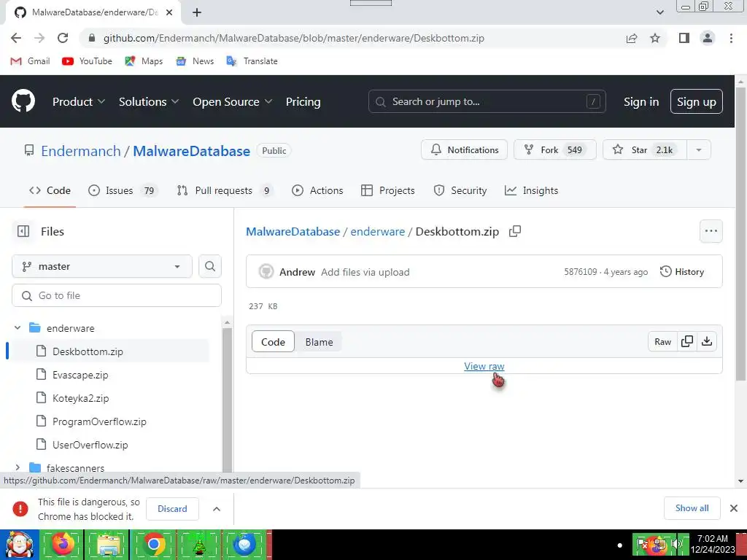Switch to the Security tab

point(460,190)
